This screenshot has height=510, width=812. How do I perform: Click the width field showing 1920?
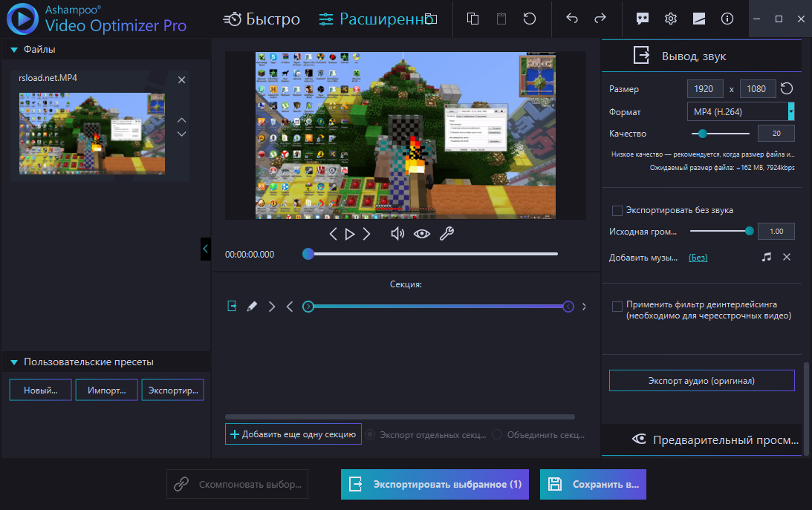(705, 89)
